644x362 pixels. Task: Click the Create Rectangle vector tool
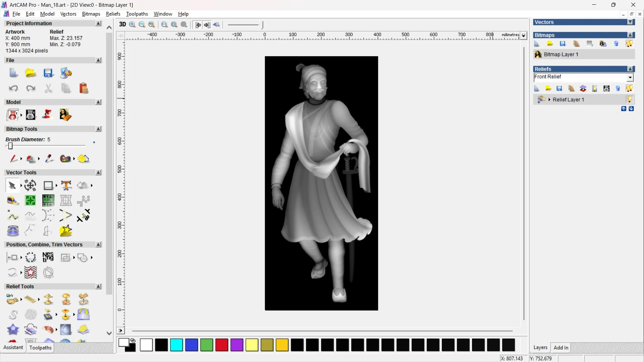48,185
